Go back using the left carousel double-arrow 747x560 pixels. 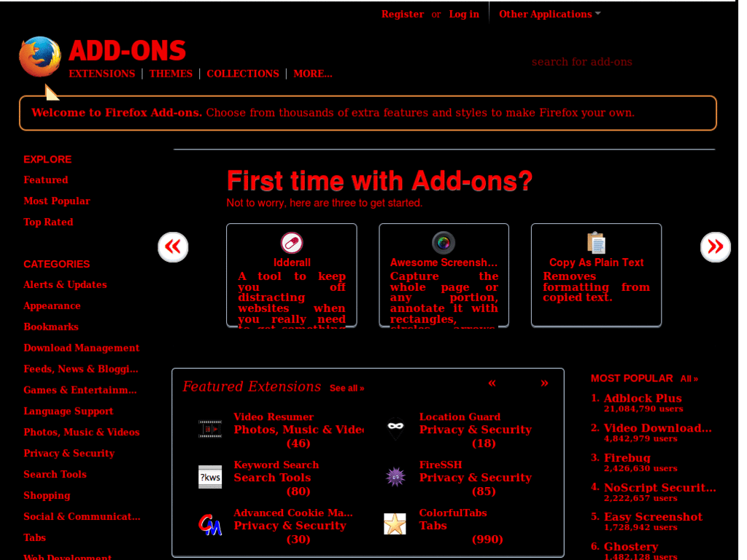(173, 247)
